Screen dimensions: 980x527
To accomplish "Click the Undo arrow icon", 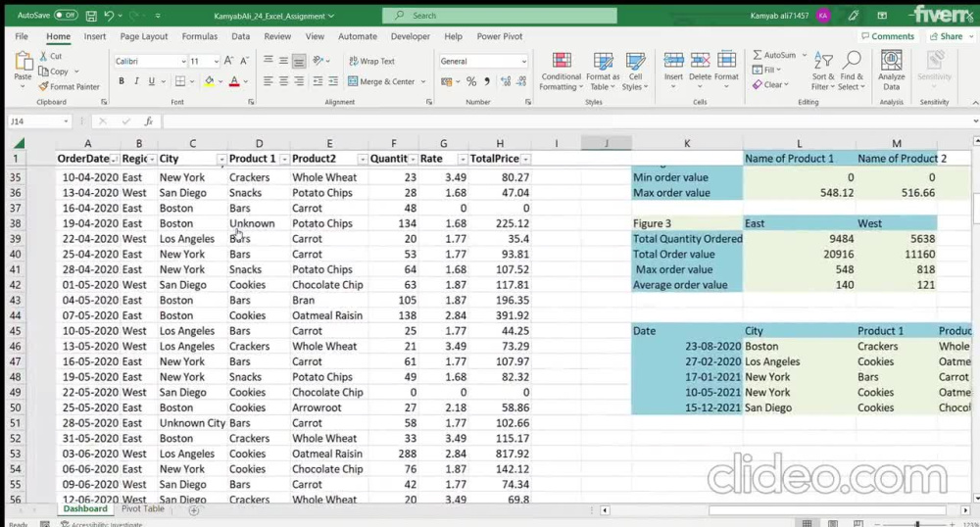I will [109, 16].
